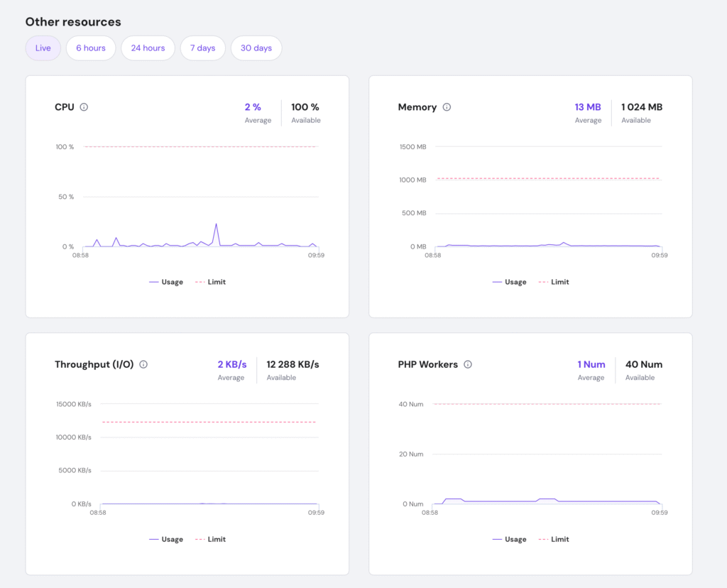Select the 7 days range
The height and width of the screenshot is (588, 727).
point(202,48)
